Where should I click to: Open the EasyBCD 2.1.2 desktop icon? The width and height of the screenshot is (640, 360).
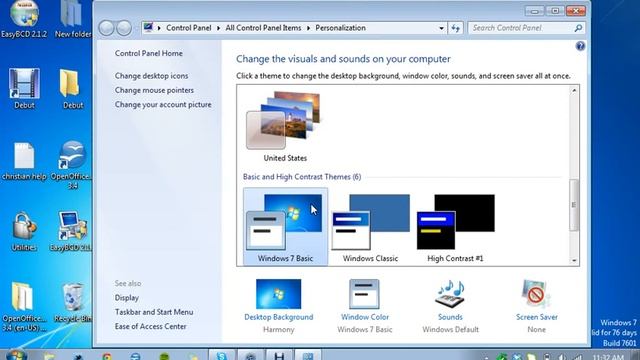[x=24, y=18]
